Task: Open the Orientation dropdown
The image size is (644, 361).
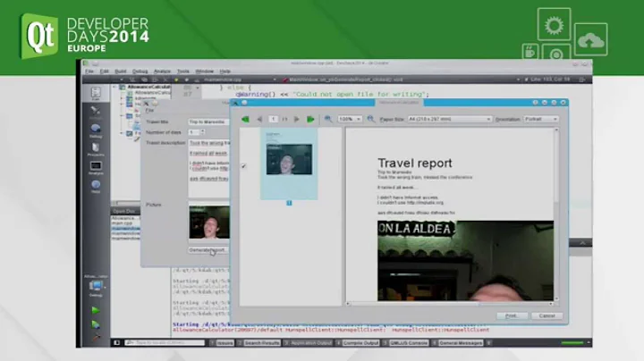Action: tap(541, 119)
